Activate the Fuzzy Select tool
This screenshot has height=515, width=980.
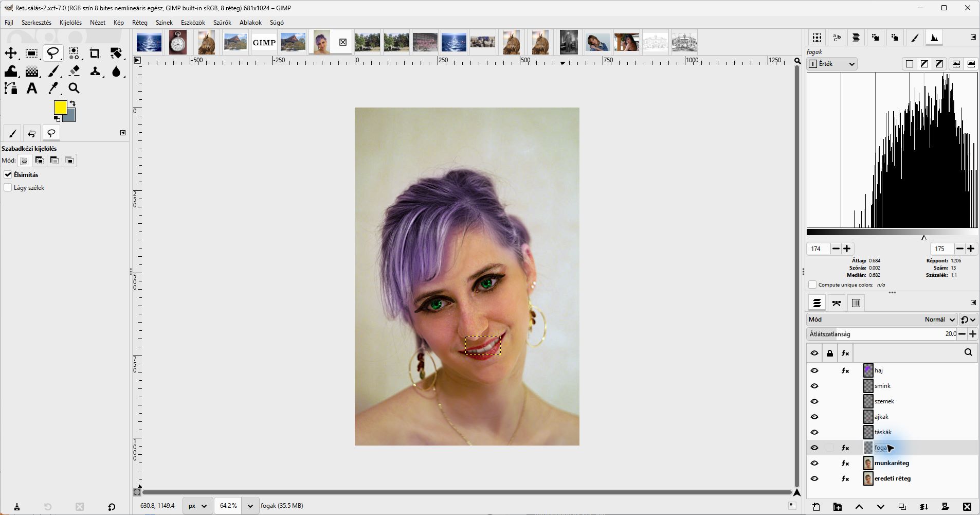pyautogui.click(x=74, y=53)
